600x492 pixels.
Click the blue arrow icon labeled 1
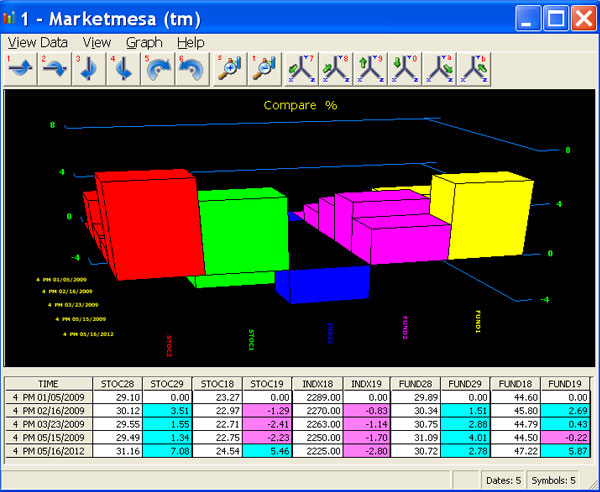[x=20, y=71]
